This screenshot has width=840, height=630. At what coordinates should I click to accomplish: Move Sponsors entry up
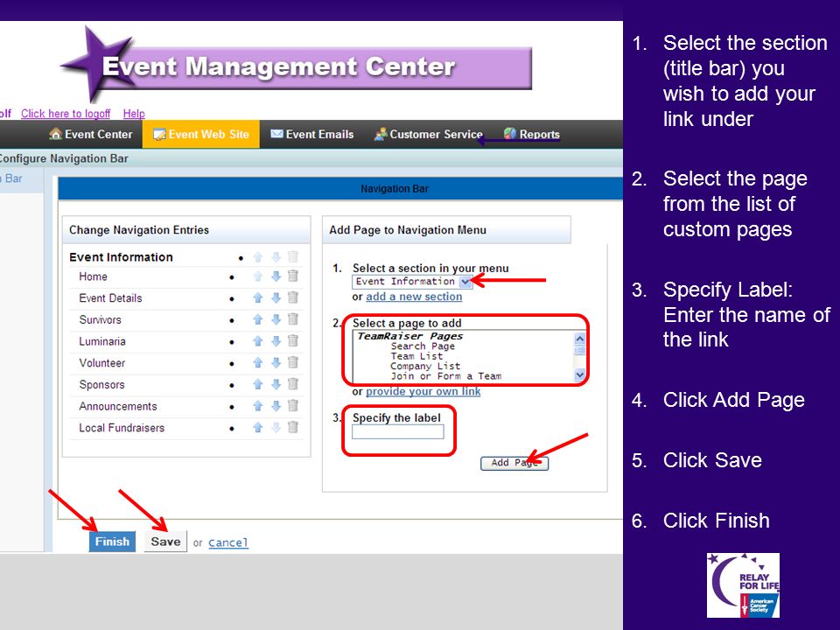(257, 385)
